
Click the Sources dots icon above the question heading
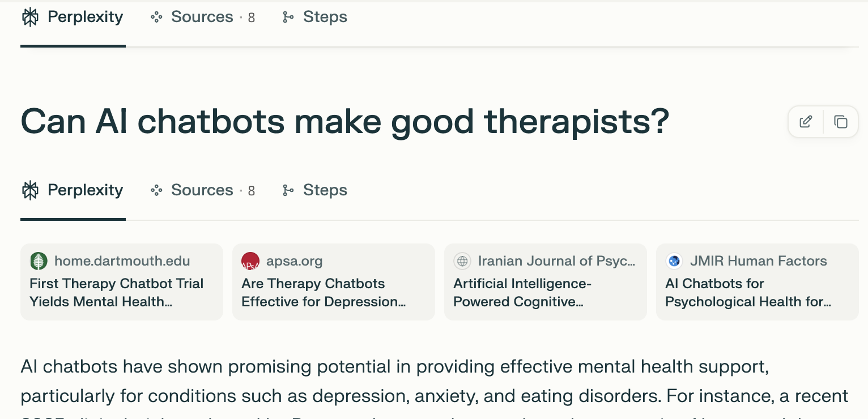click(156, 17)
